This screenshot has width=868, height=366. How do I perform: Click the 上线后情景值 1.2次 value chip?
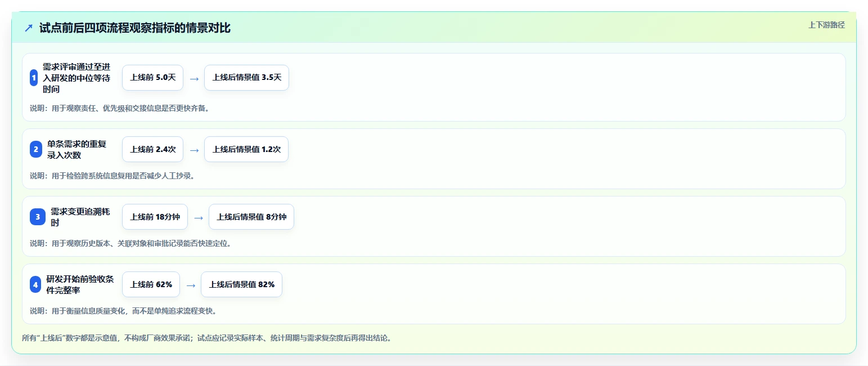pos(246,149)
